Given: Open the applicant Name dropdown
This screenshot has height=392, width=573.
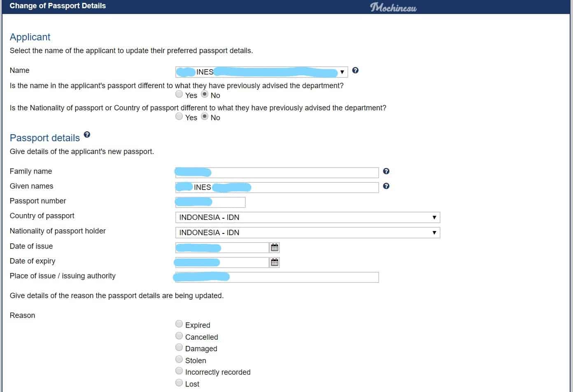Looking at the screenshot, I should [261, 72].
